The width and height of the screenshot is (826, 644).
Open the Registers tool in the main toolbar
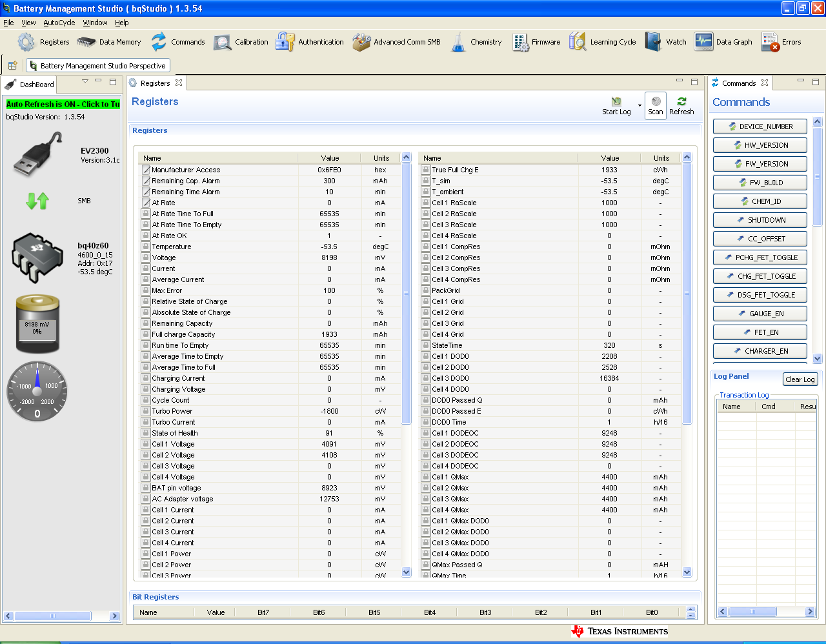click(43, 42)
